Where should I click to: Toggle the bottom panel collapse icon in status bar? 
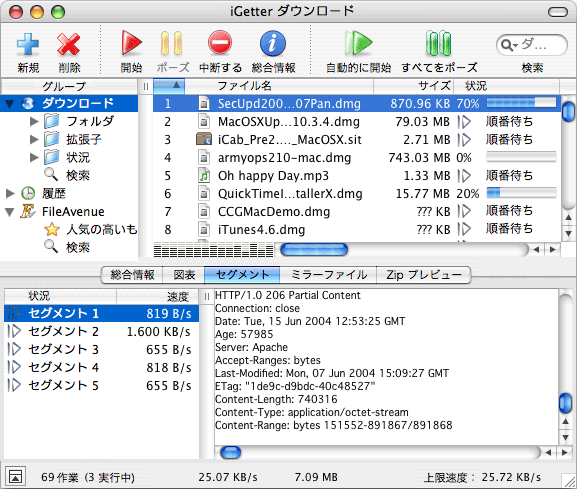point(15,477)
